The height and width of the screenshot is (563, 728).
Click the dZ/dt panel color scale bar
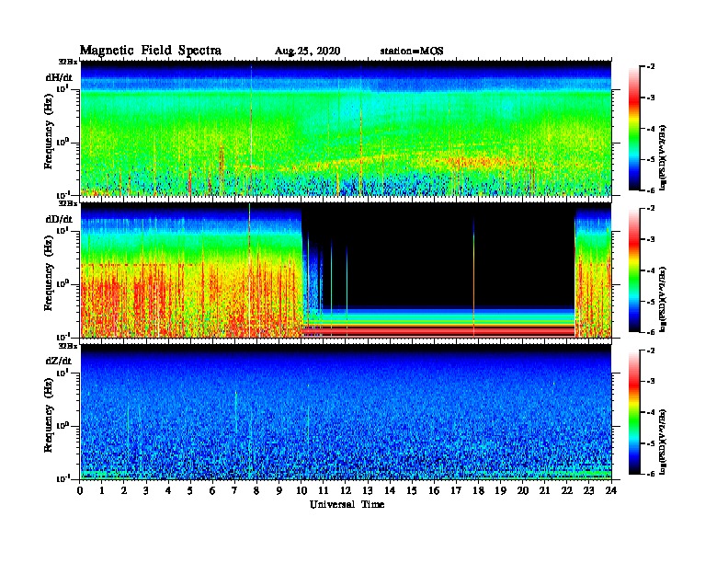(634, 412)
